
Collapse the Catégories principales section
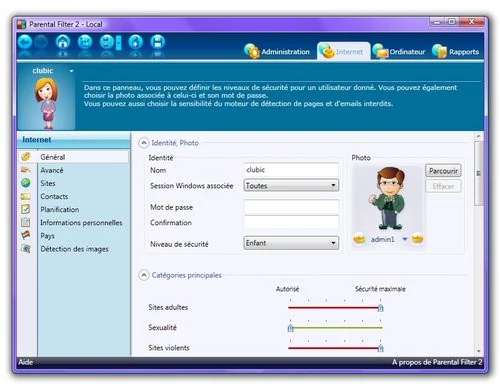click(x=143, y=275)
